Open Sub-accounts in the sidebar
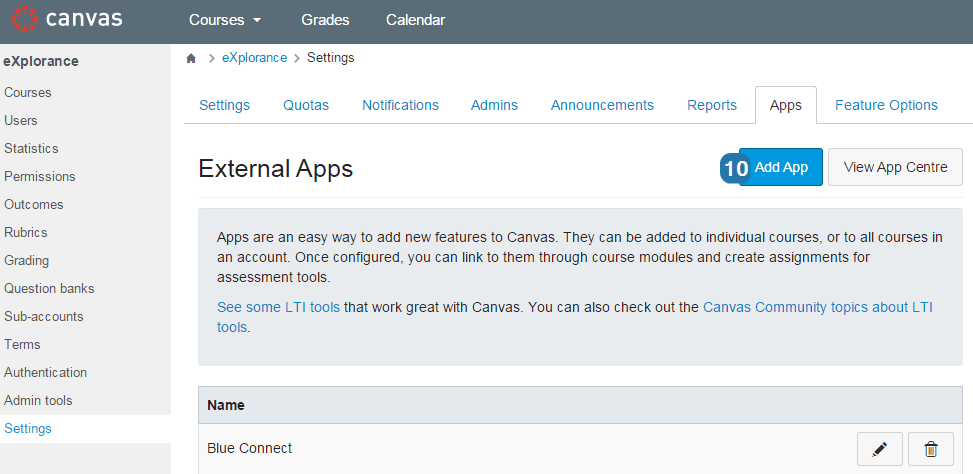Screen dimensions: 973x474 tap(43, 316)
